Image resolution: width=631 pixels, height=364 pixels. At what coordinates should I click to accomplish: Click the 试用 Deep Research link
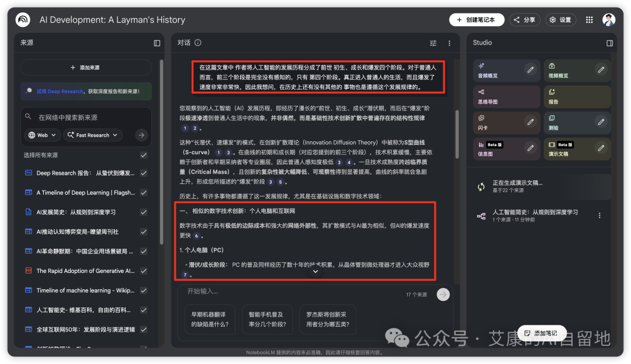(x=60, y=91)
